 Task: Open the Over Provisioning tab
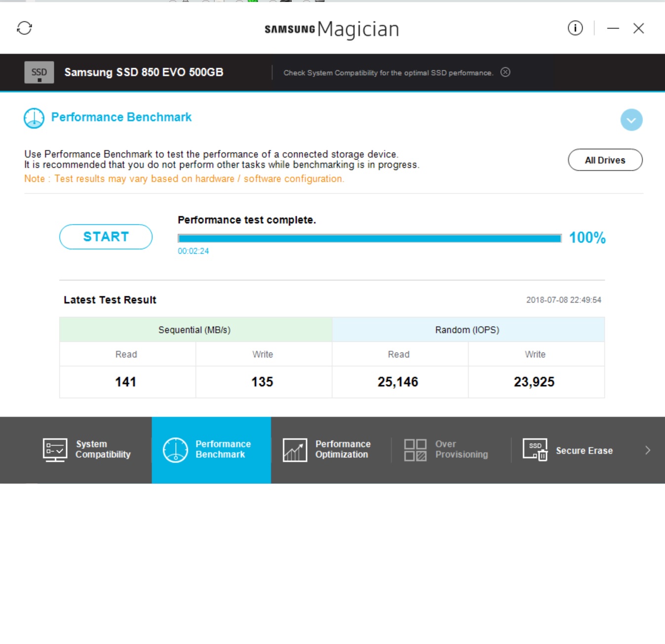click(451, 450)
